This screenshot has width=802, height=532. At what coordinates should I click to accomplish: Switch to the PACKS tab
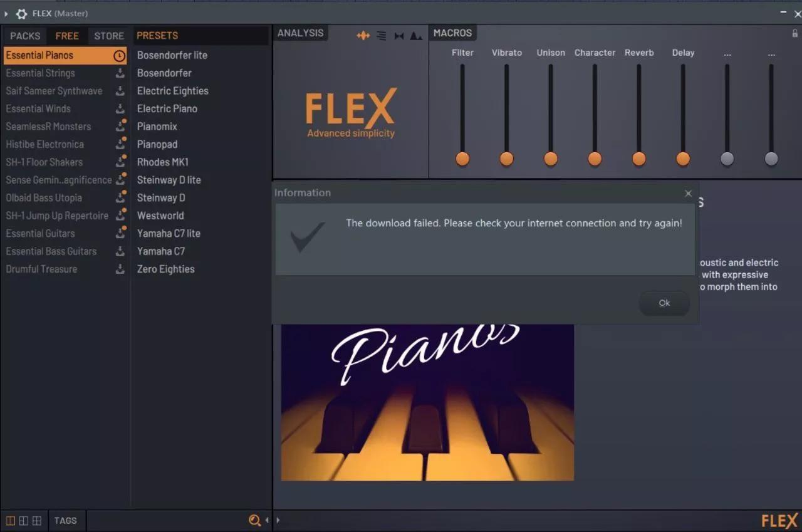[24, 36]
